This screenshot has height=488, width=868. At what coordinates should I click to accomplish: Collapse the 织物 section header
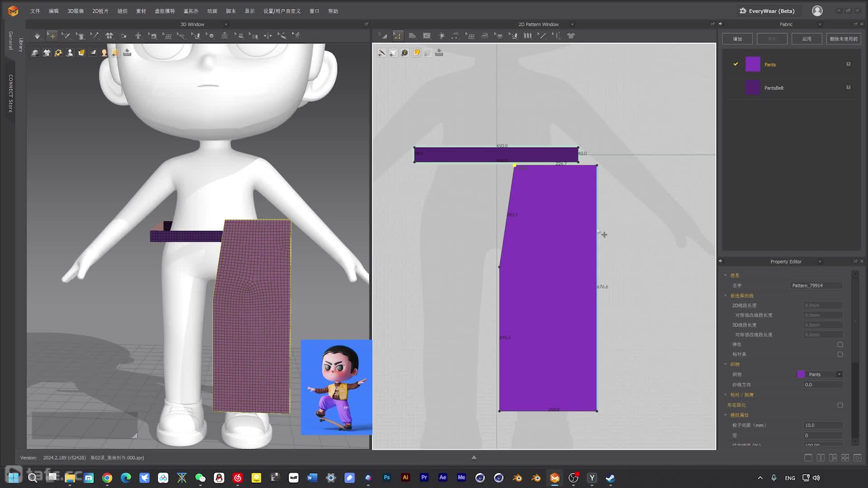pos(726,364)
